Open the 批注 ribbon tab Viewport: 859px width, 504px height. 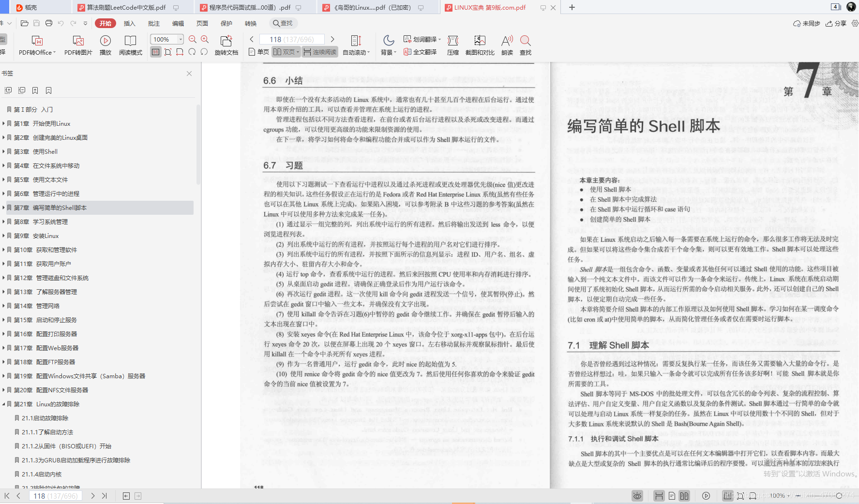(154, 23)
